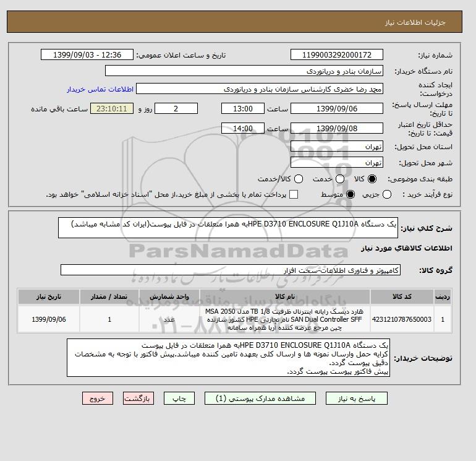This screenshot has height=461, width=476.
Task: Click the کد کالا column header
Action: point(402,296)
